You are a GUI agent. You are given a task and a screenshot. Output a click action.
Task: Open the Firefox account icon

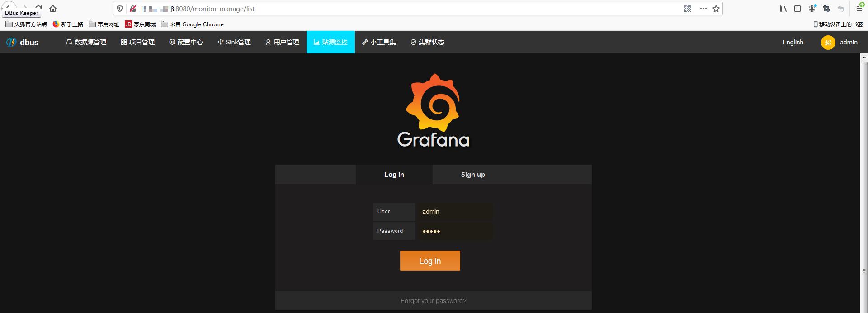[812, 9]
